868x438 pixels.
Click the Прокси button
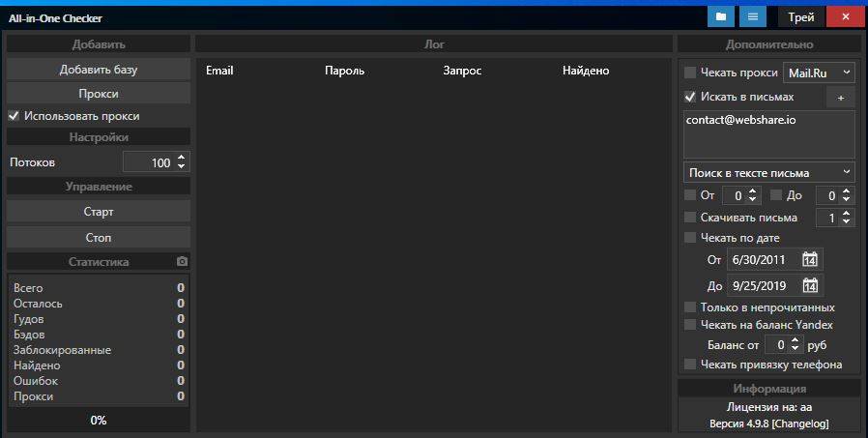pos(99,94)
